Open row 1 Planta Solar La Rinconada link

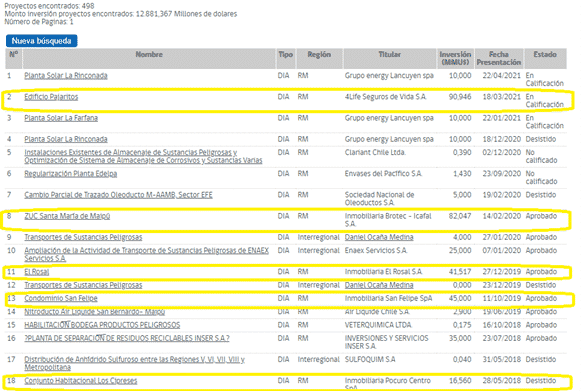pos(66,76)
